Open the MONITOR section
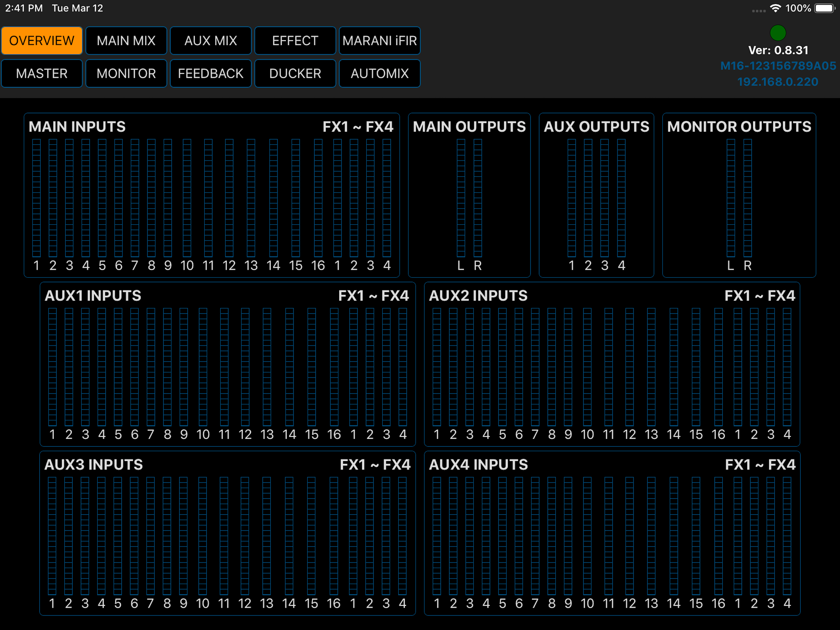This screenshot has width=840, height=630. [x=126, y=73]
